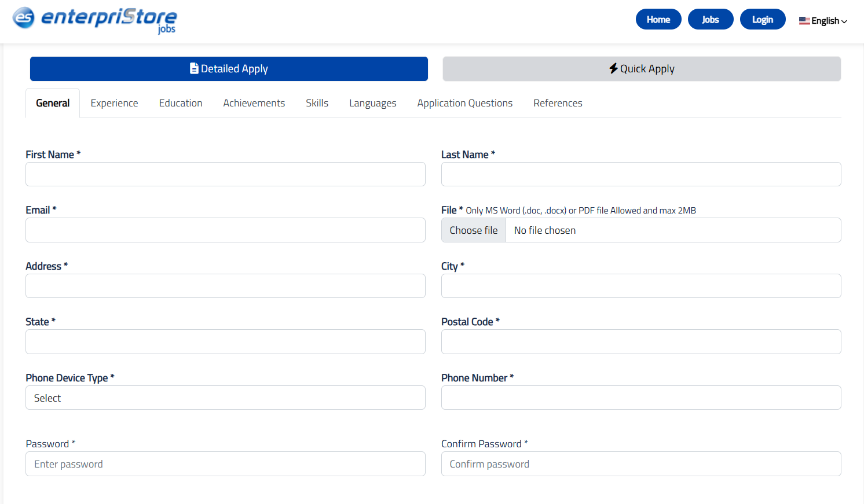
Task: Open the References tab
Action: [558, 103]
